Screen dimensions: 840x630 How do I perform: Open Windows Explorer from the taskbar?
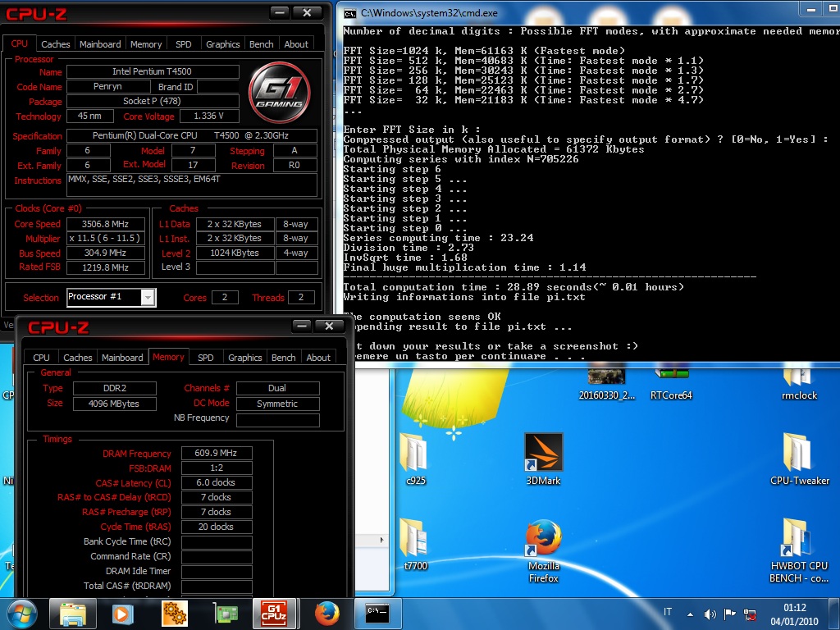(x=73, y=614)
